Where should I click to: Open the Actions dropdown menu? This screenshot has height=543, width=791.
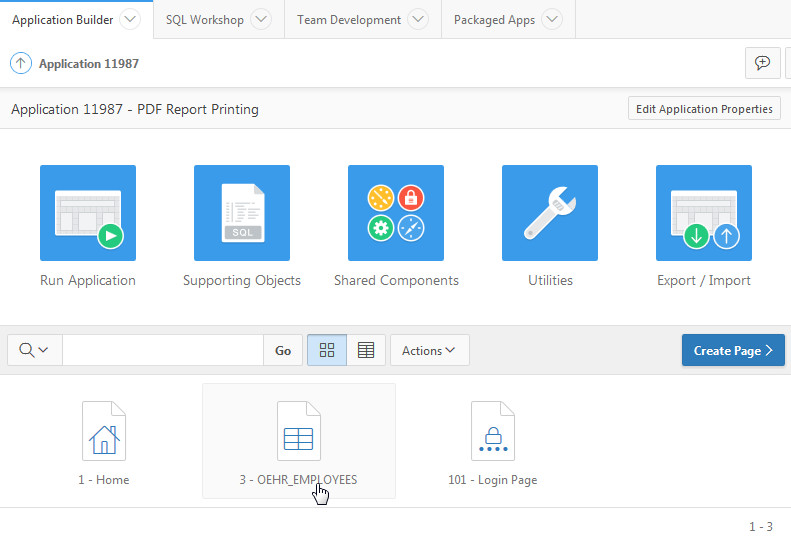click(x=429, y=350)
